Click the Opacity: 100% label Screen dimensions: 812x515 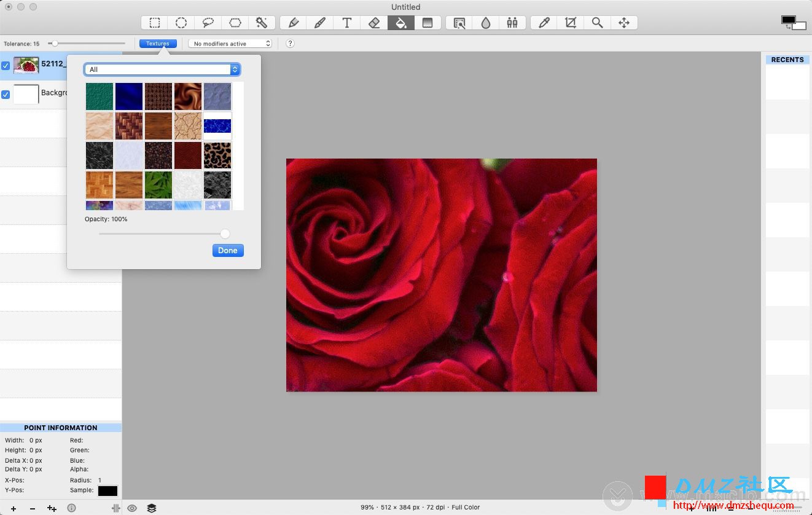pyautogui.click(x=106, y=219)
